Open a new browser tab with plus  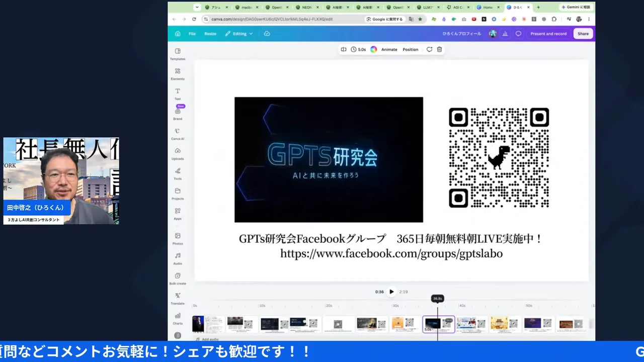(538, 8)
